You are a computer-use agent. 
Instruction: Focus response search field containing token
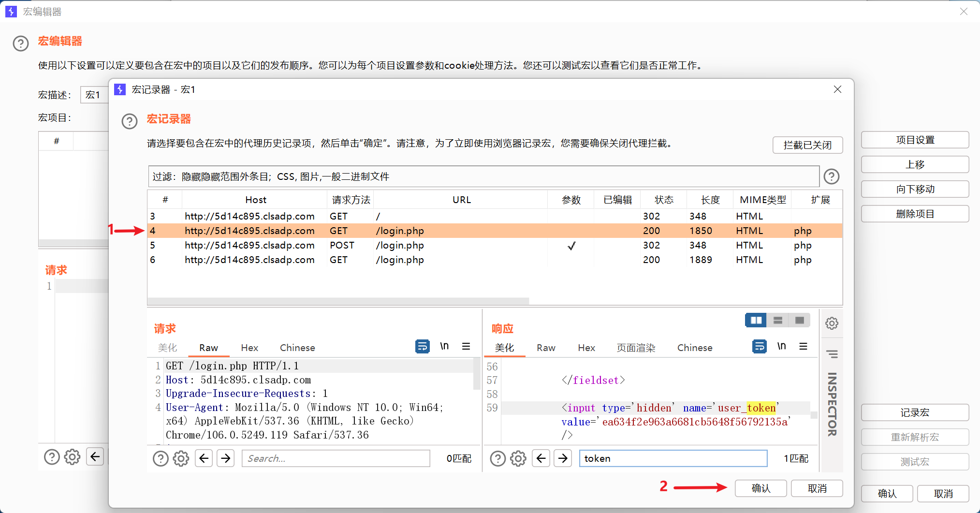coord(673,458)
